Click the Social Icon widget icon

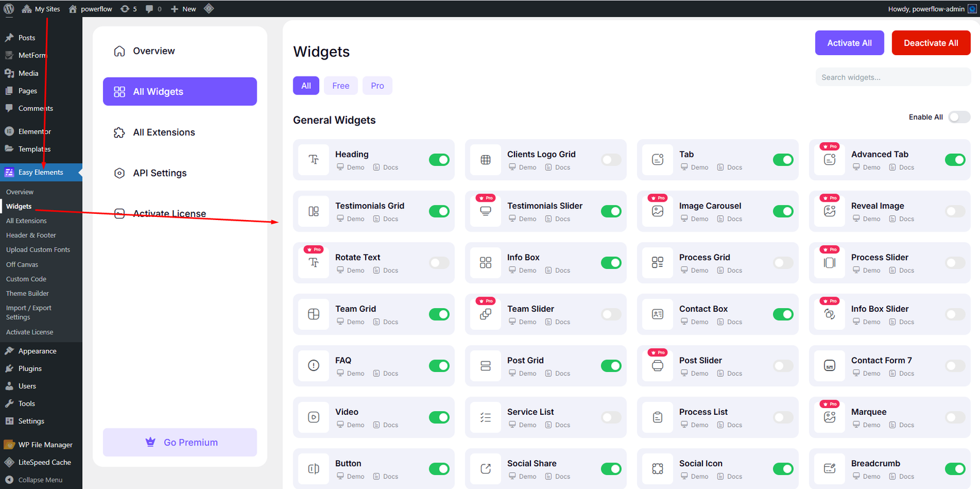click(658, 469)
